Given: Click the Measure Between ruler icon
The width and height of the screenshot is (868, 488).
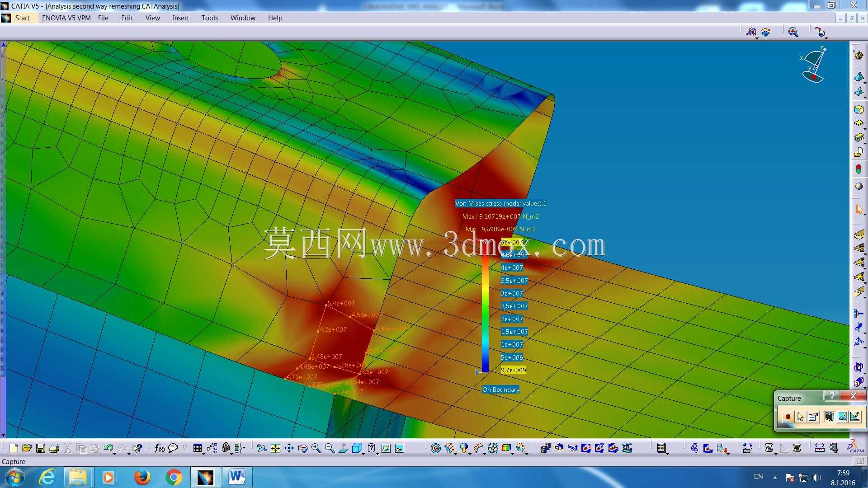Looking at the screenshot, I should pyautogui.click(x=819, y=448).
